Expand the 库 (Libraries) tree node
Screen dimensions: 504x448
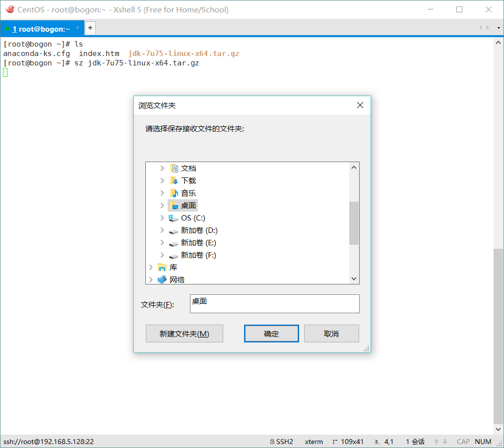pos(150,267)
